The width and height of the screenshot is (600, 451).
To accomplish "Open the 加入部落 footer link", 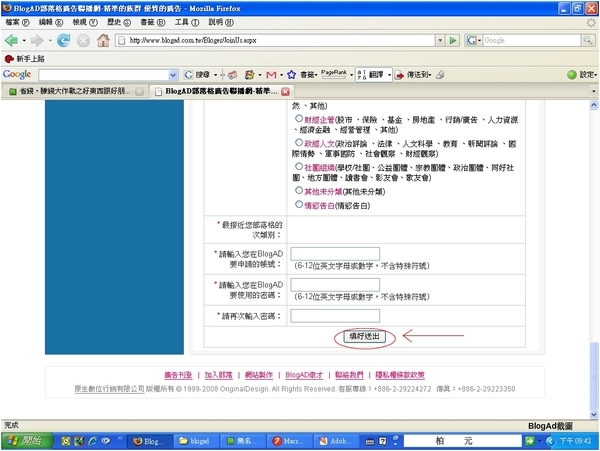I will click(x=218, y=375).
